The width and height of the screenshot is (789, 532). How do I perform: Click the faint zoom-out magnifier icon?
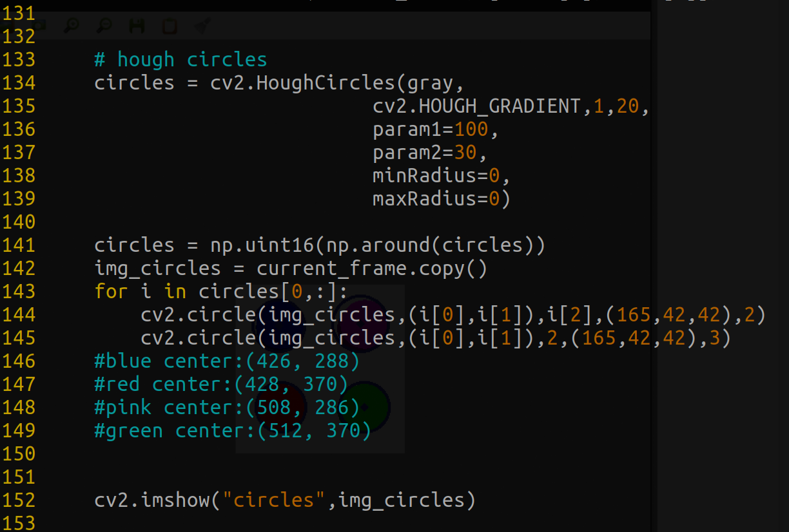(103, 26)
